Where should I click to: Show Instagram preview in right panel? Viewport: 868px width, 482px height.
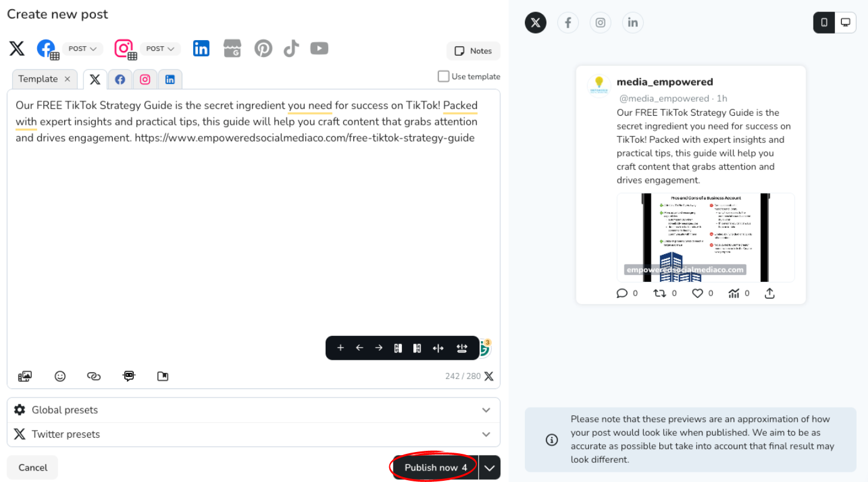(600, 23)
